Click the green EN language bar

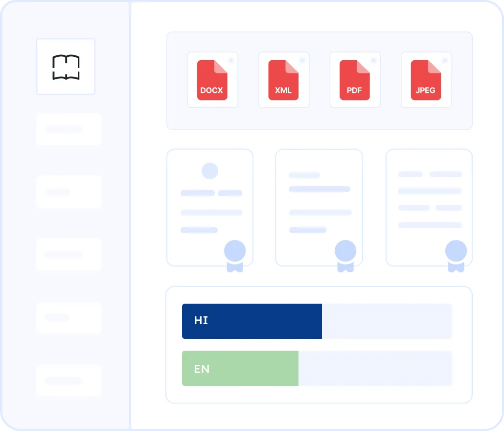[240, 368]
